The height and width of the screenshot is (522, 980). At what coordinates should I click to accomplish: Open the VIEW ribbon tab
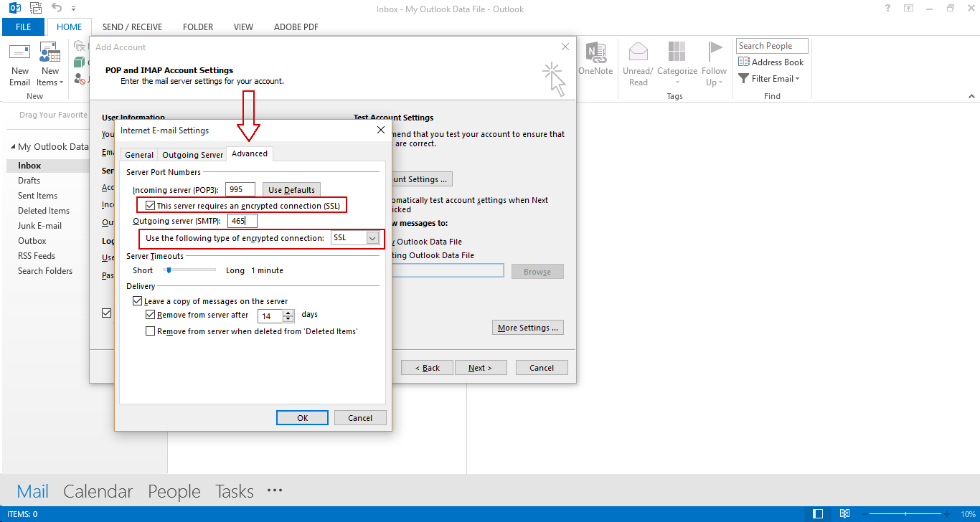243,27
